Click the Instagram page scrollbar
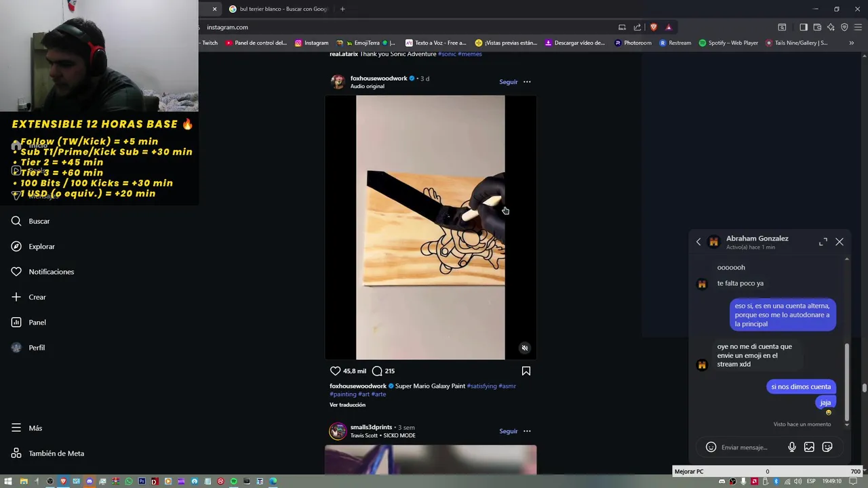Image resolution: width=868 pixels, height=488 pixels. tap(864, 388)
